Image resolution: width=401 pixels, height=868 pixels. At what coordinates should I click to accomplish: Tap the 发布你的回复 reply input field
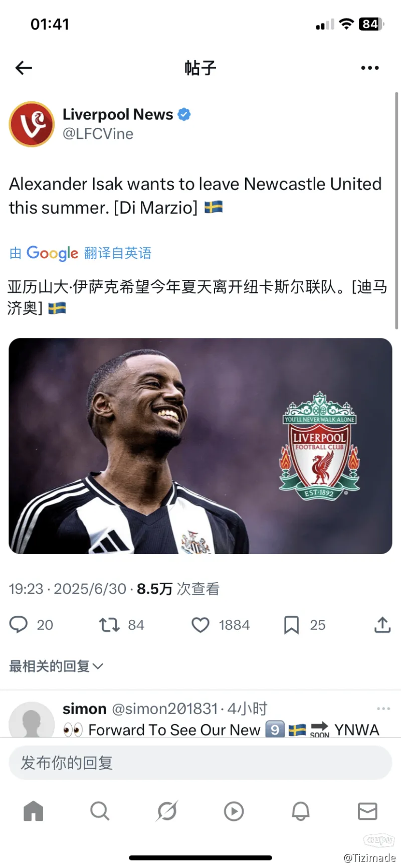(200, 762)
